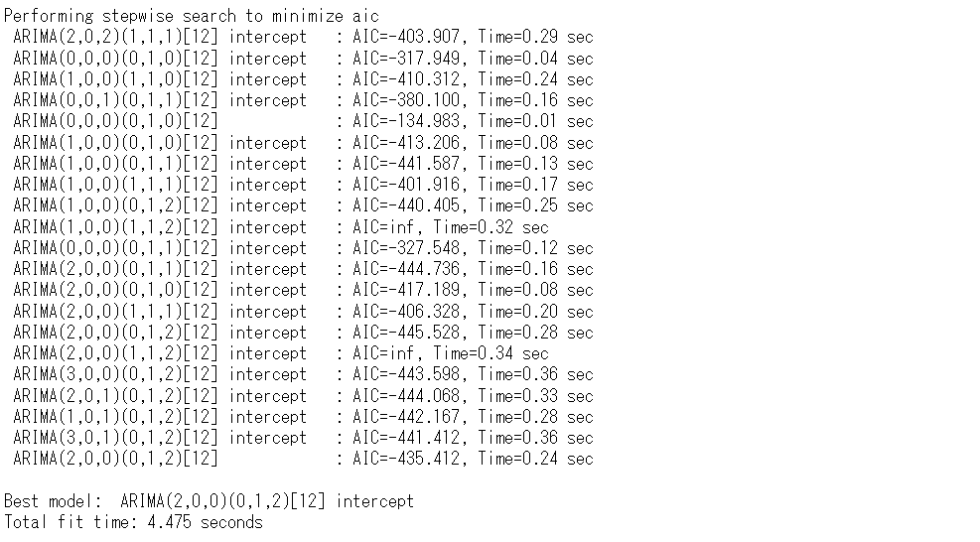Screen dimensions: 980x542
Task: Click the row with AIC=-410.312
Action: pos(303,79)
